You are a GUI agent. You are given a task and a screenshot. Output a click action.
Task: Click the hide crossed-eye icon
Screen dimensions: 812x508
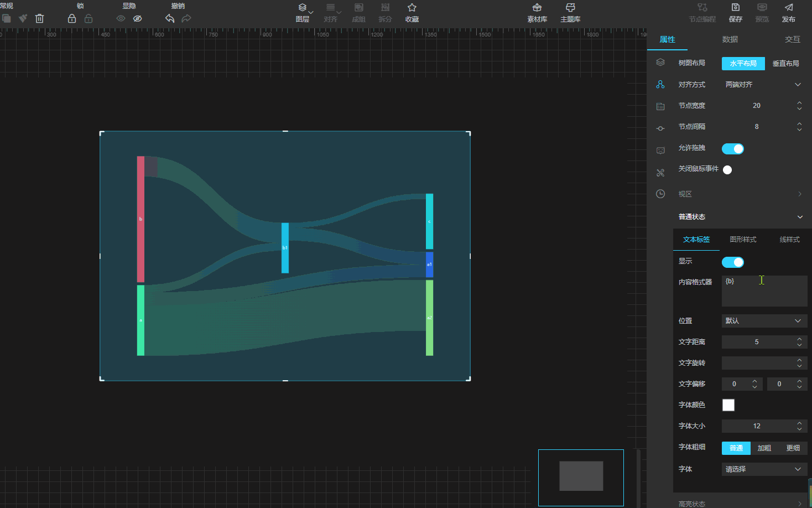(x=138, y=18)
